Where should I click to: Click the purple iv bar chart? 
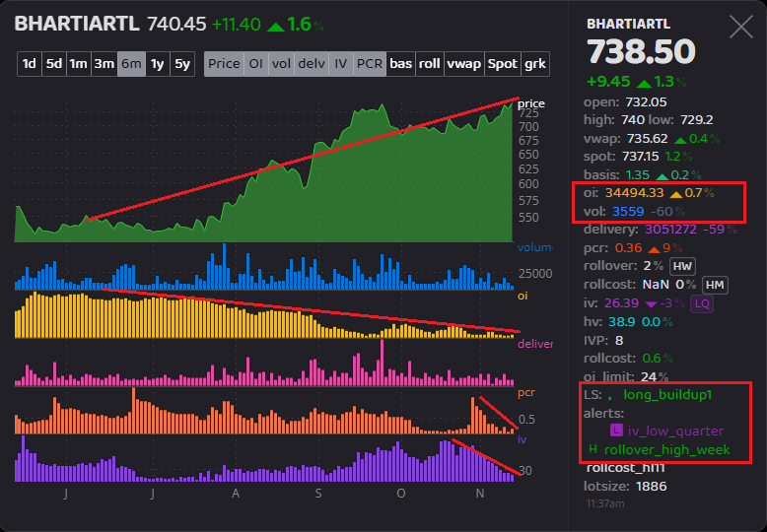264,459
